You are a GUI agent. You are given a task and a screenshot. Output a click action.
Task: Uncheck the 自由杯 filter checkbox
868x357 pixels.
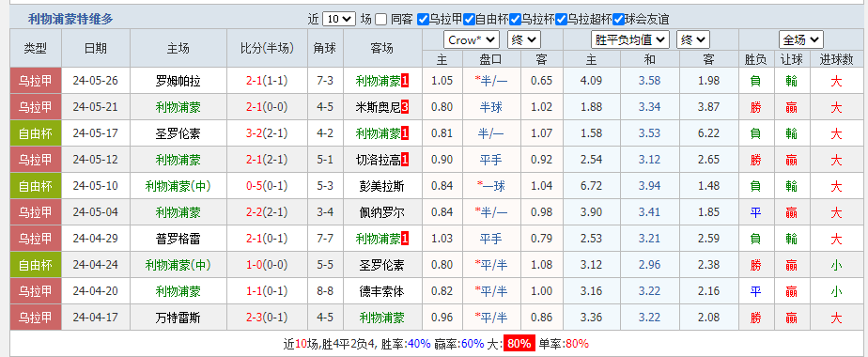[469, 20]
